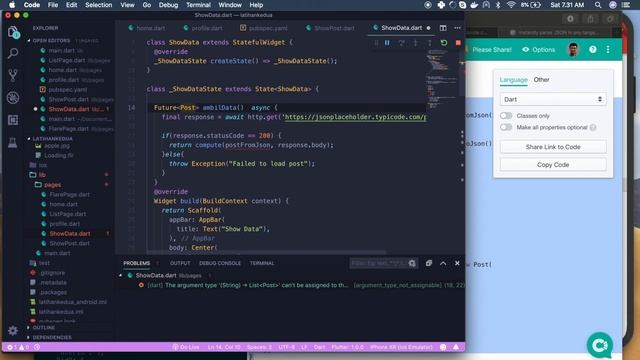This screenshot has height=360, width=640.
Task: Open macOS Spotlight search
Action: click(x=598, y=5)
